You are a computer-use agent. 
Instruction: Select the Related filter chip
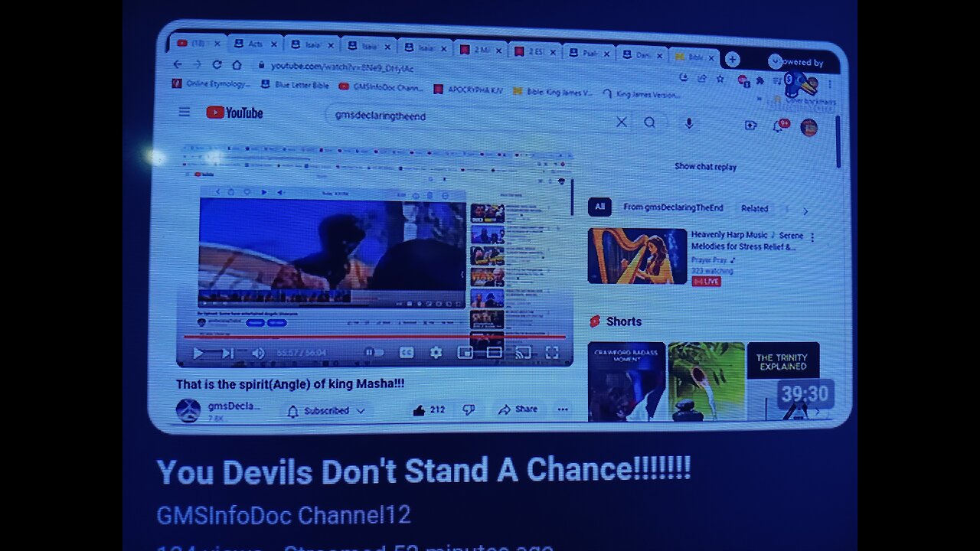pyautogui.click(x=754, y=208)
